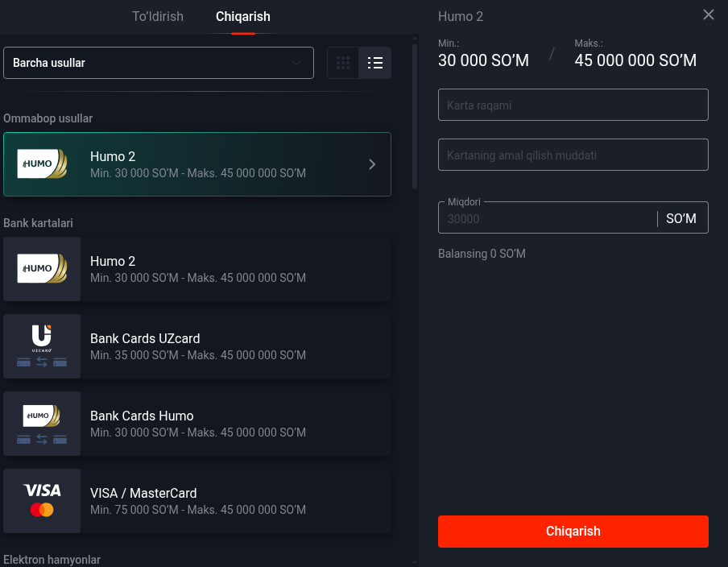Select the Chiqarish tab
Screen dimensions: 728x567
coord(243,16)
